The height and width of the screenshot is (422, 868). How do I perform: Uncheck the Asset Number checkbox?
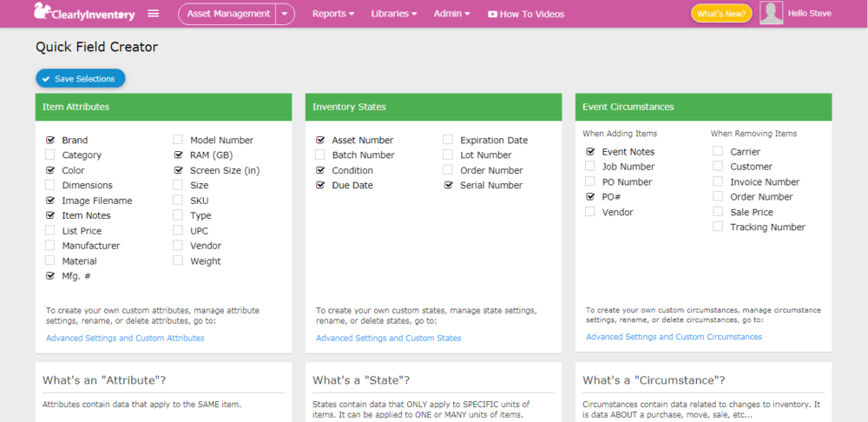[320, 140]
